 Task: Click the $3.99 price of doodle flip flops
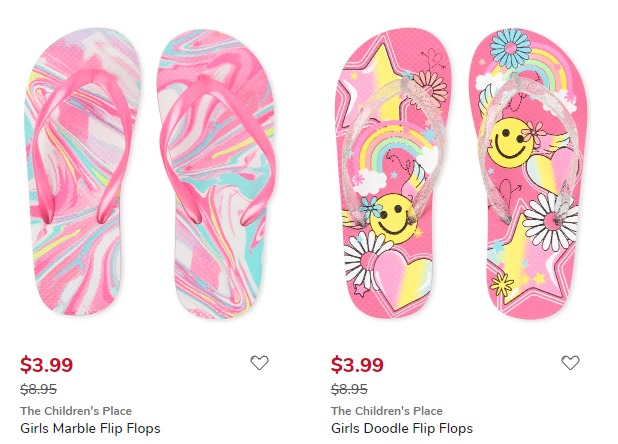pos(357,364)
